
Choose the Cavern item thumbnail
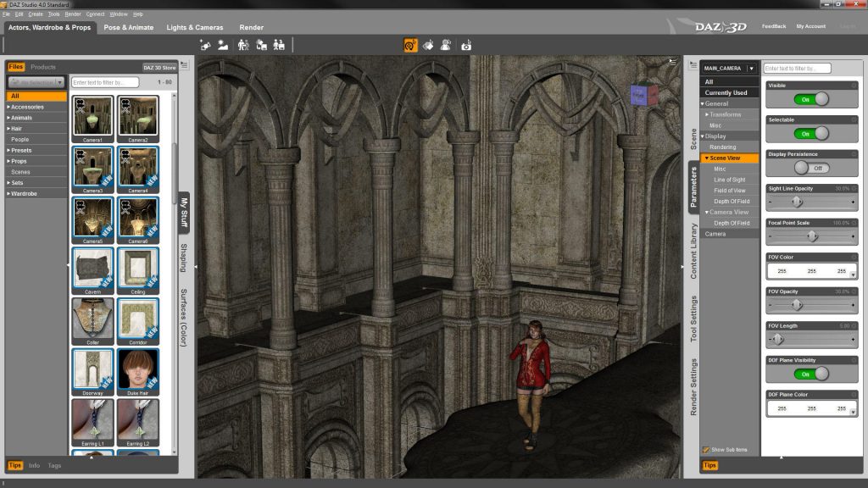tap(92, 271)
